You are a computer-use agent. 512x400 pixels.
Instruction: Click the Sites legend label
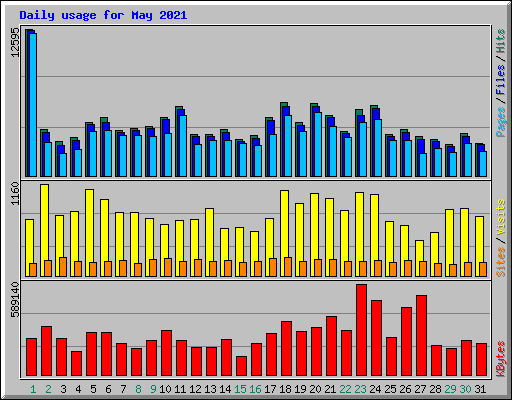point(501,262)
